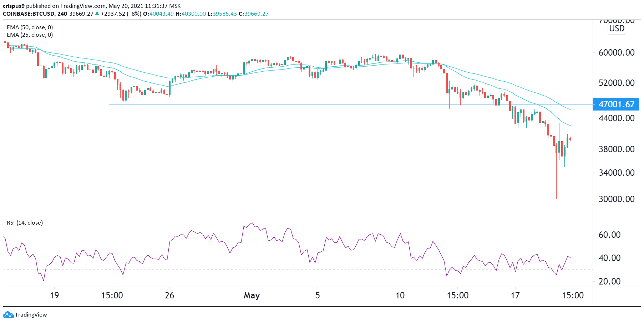This screenshot has width=644, height=323.
Task: Select the COINBASE:BTCUSD symbol label
Action: click(x=29, y=14)
